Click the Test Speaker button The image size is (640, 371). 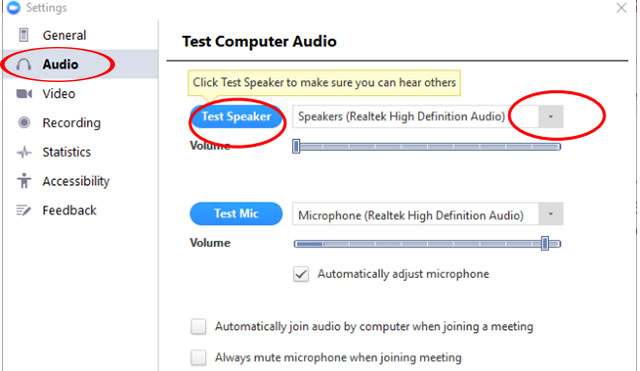[x=236, y=117]
